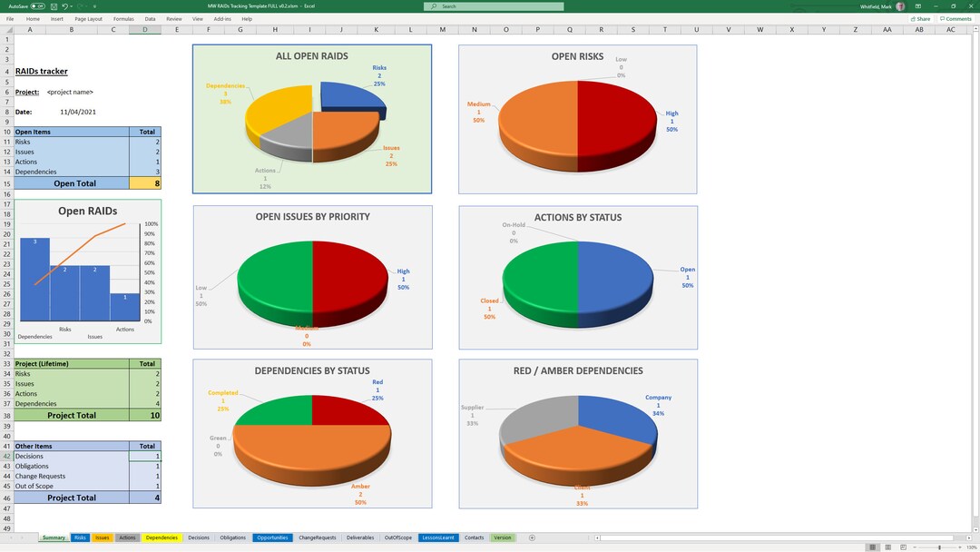Switch to the Formulas ribbon tab
This screenshot has height=552, width=980.
pos(123,18)
